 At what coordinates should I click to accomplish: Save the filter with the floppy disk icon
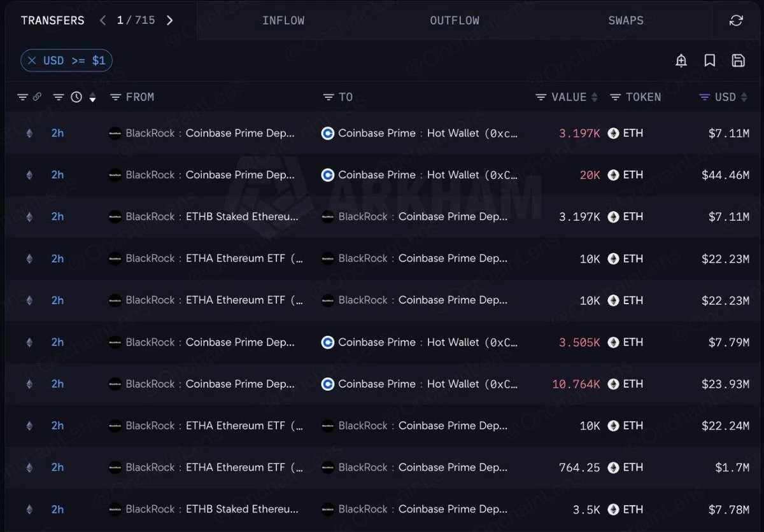pyautogui.click(x=739, y=60)
